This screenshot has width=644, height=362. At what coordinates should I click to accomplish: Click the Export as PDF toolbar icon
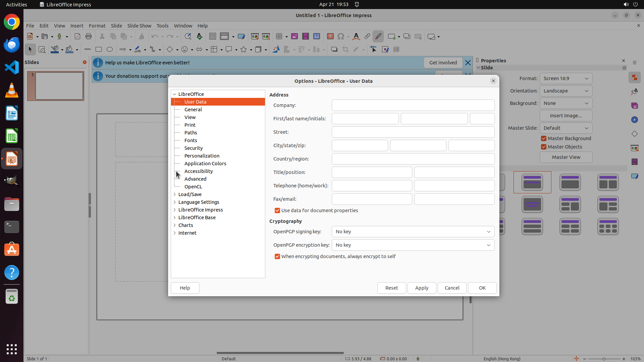point(77,37)
